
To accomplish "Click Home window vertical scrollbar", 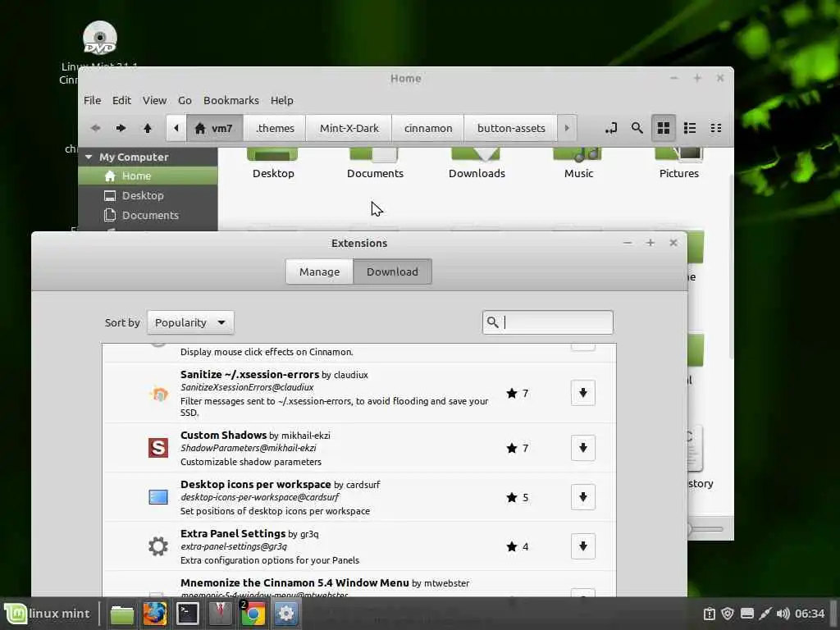I will pos(731,267).
